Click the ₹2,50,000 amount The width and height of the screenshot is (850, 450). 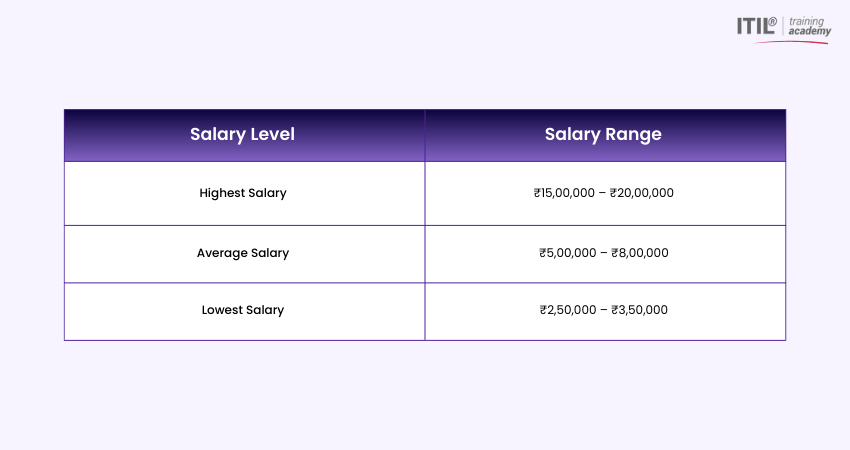click(568, 310)
